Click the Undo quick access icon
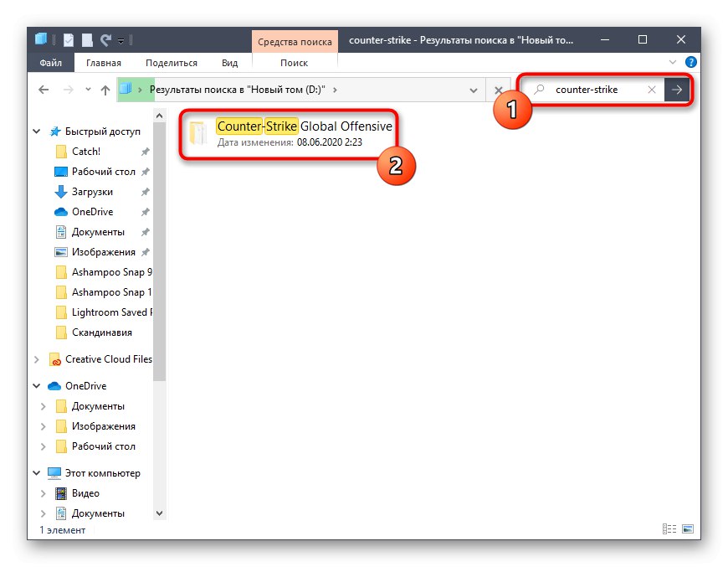Viewport: 728px width, 567px height. (x=106, y=40)
